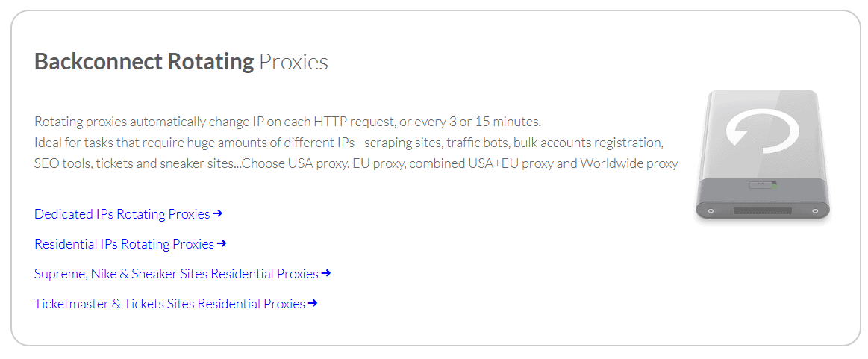868x359 pixels.
Task: Click the 'Ideal for tasks that require' line
Action: (x=349, y=143)
